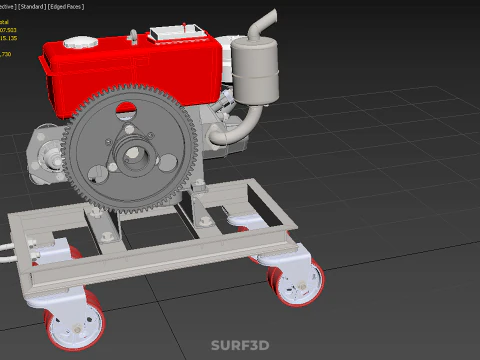Select the front-left red caster wheel
This screenshot has height=360, width=480.
(74, 320)
